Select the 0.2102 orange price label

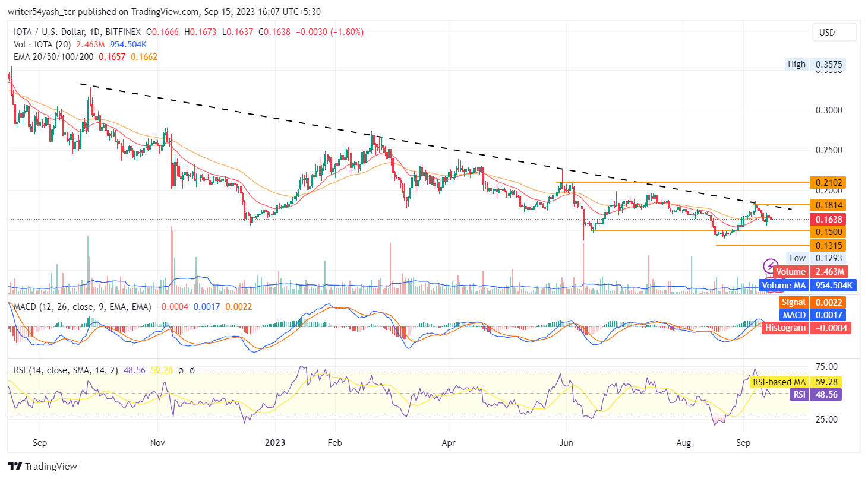click(x=829, y=182)
